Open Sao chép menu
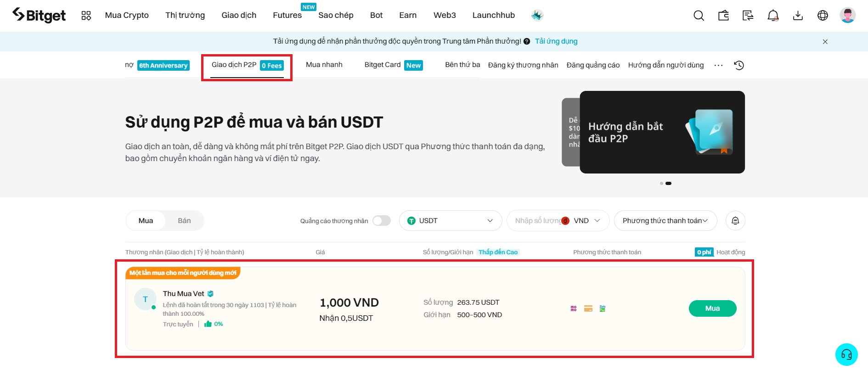 pos(336,16)
